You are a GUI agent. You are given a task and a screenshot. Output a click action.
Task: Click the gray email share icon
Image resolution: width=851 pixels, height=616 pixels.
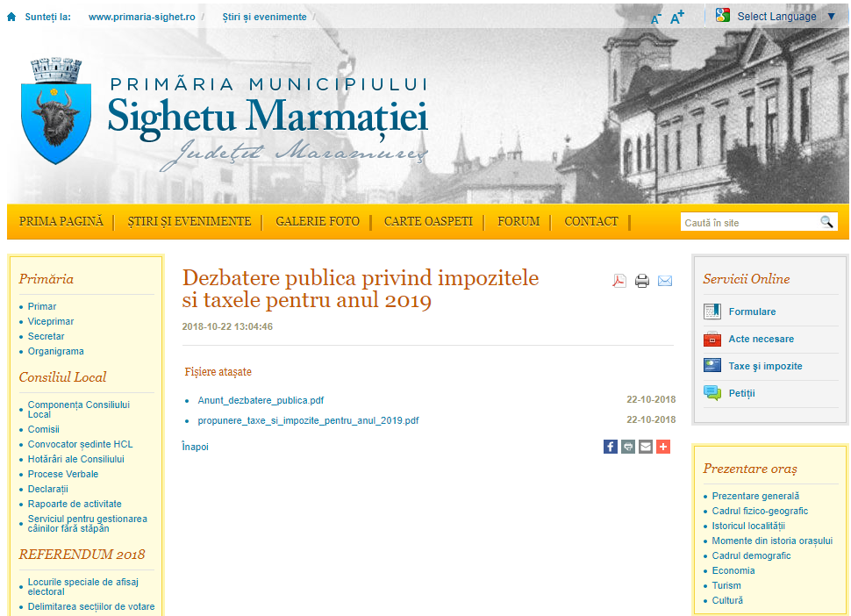pyautogui.click(x=646, y=447)
